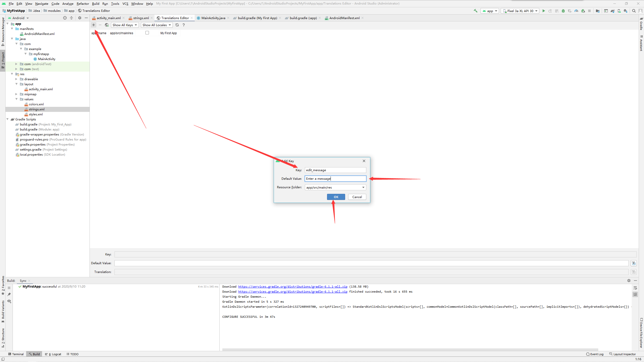The width and height of the screenshot is (644, 362).
Task: Switch to the MainActivity.java tab
Action: (x=213, y=18)
